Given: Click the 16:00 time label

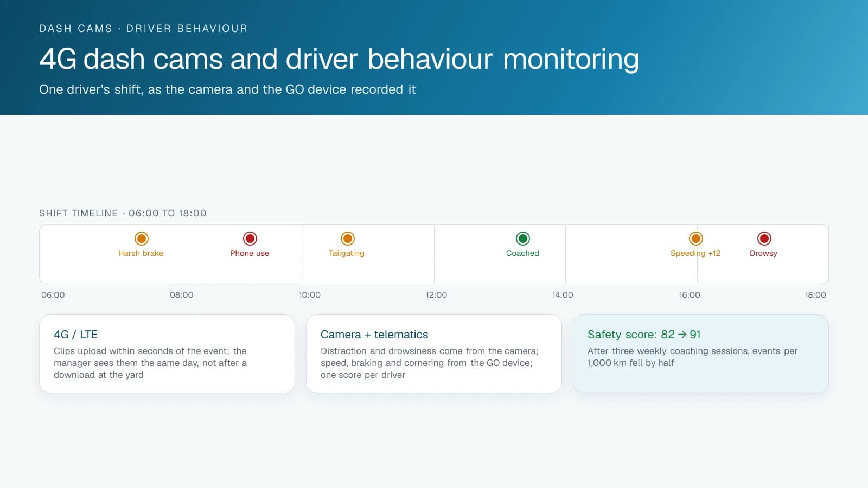Looking at the screenshot, I should pos(690,295).
